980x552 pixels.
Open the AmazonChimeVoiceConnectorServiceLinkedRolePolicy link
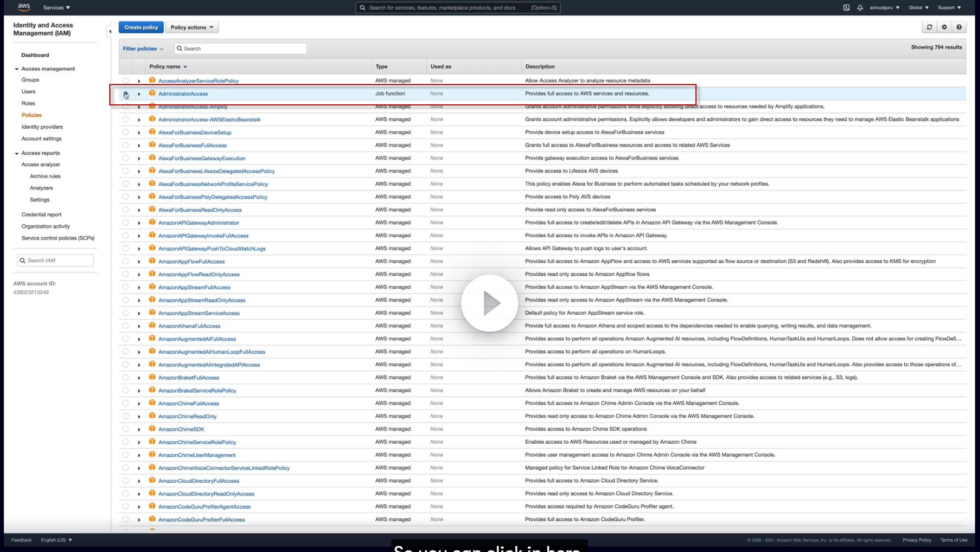tap(224, 468)
